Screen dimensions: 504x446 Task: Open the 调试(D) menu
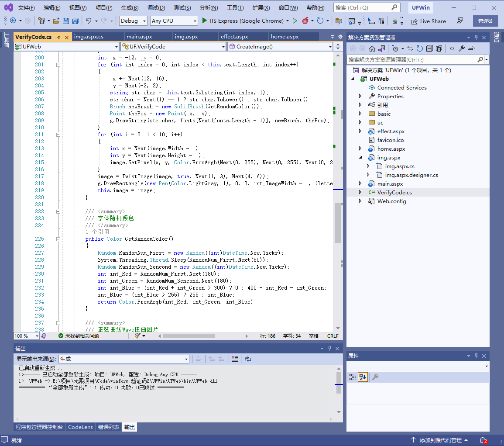pos(156,8)
